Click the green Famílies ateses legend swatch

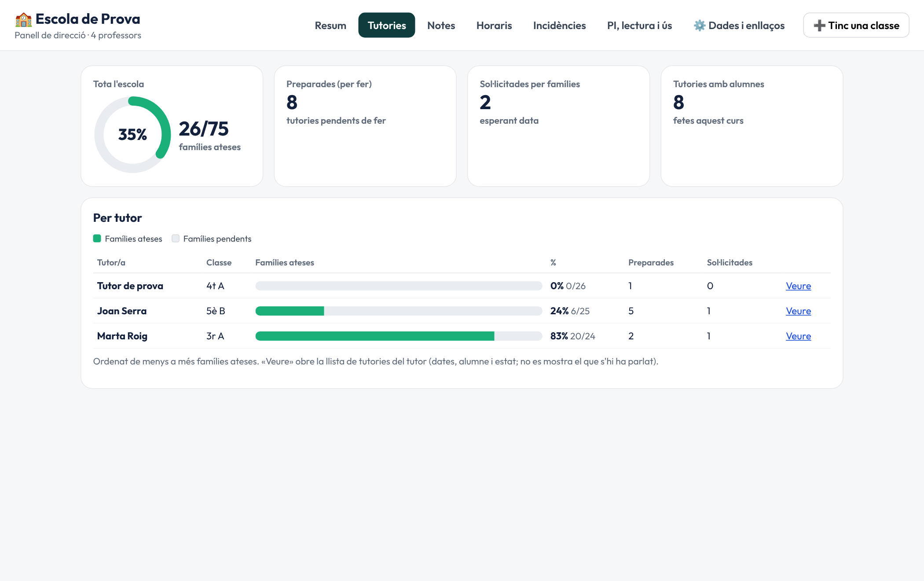(x=97, y=239)
